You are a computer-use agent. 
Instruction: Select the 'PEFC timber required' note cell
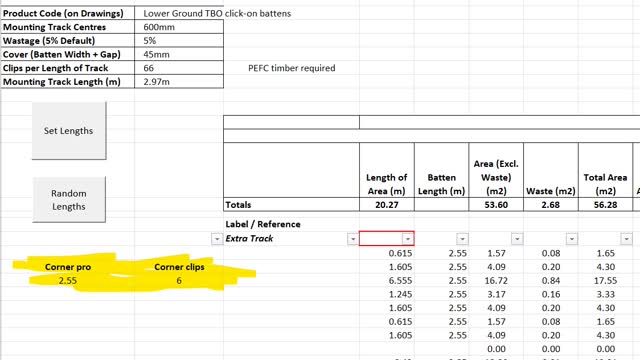[x=291, y=68]
